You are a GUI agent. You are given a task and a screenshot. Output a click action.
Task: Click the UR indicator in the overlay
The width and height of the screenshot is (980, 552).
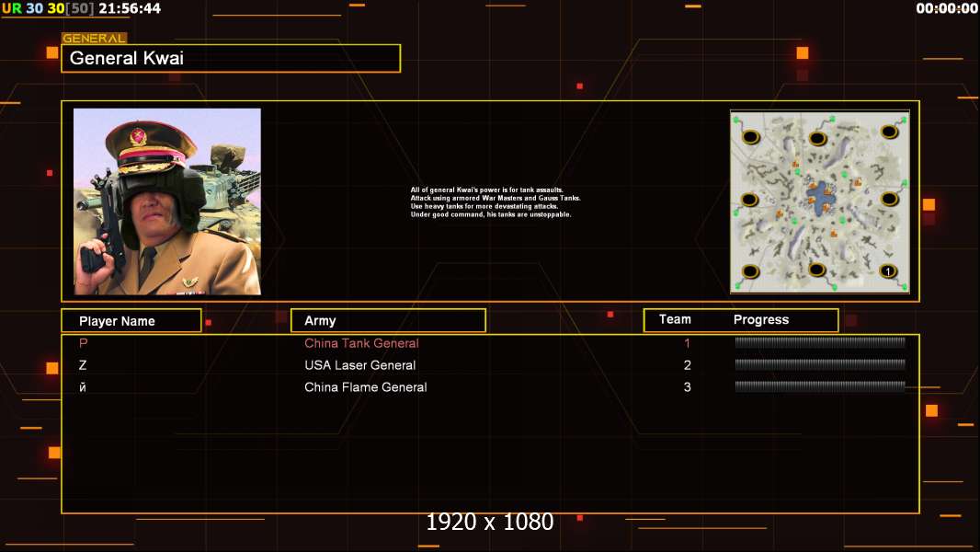pos(12,9)
